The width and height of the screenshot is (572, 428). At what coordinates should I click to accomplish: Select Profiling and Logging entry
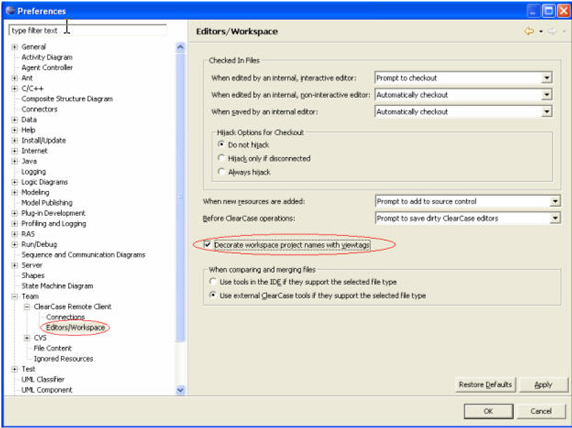click(54, 223)
